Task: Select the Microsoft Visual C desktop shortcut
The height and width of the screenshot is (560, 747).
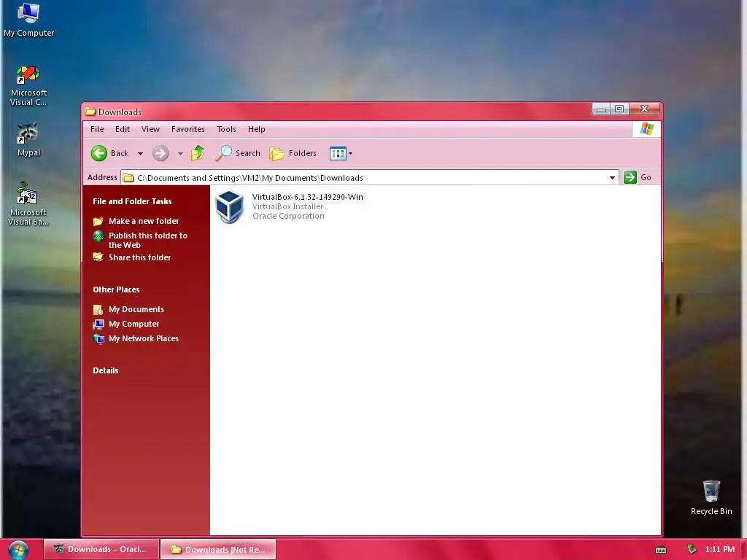Action: coord(28,86)
